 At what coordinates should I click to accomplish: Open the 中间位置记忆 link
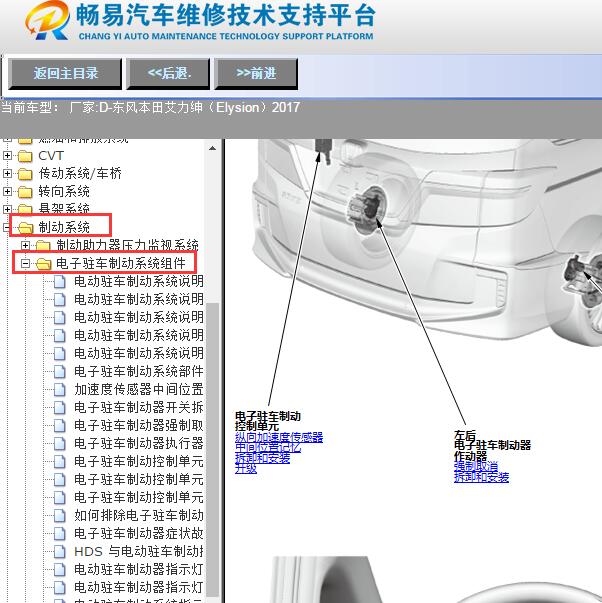click(x=268, y=448)
